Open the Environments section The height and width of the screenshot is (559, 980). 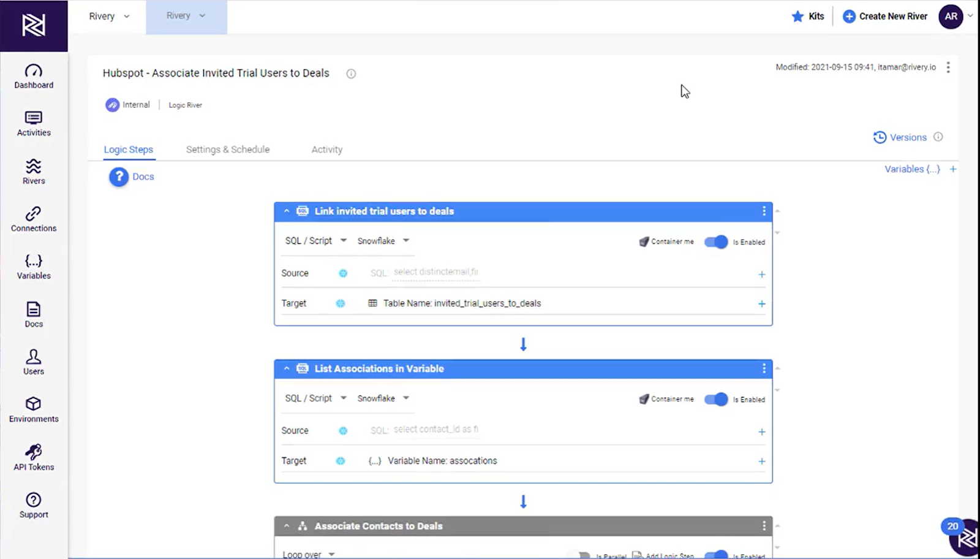pyautogui.click(x=34, y=410)
